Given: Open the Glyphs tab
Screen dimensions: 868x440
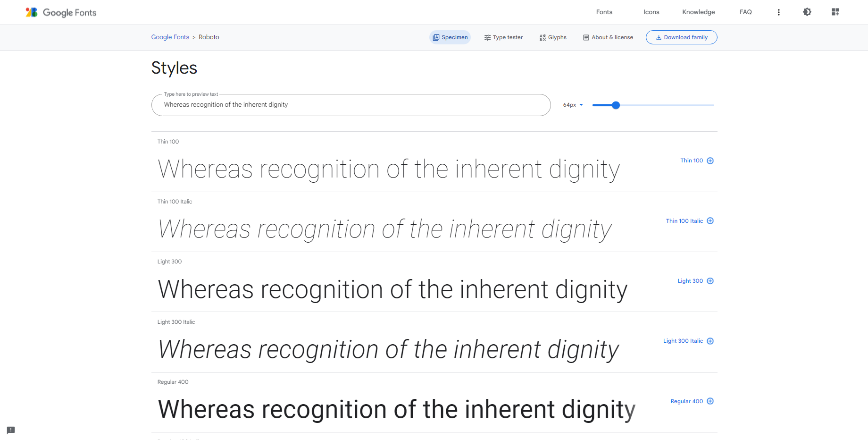Looking at the screenshot, I should point(553,37).
